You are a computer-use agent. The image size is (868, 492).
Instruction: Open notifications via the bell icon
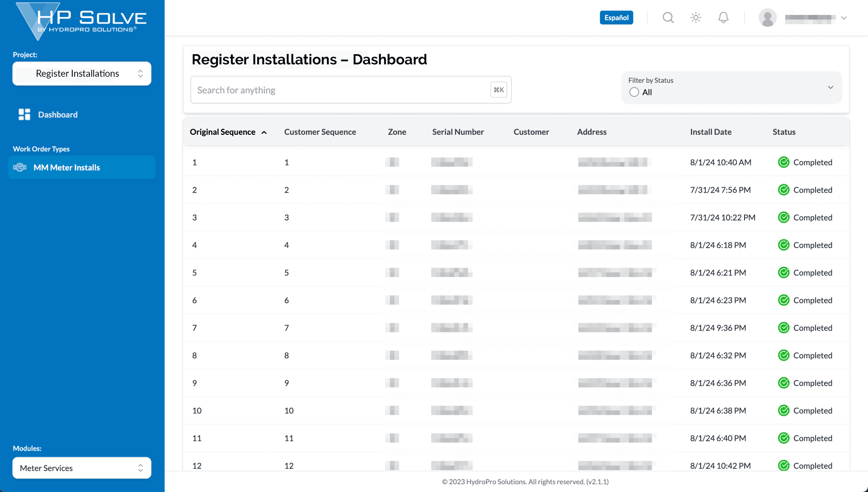[723, 17]
